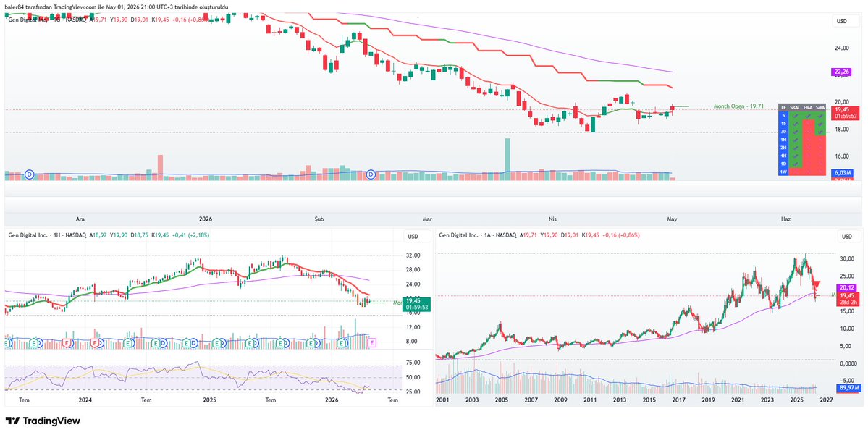The image size is (868, 435).
Task: Click the 75,00 level on RSI pane scale
Action: (x=413, y=363)
